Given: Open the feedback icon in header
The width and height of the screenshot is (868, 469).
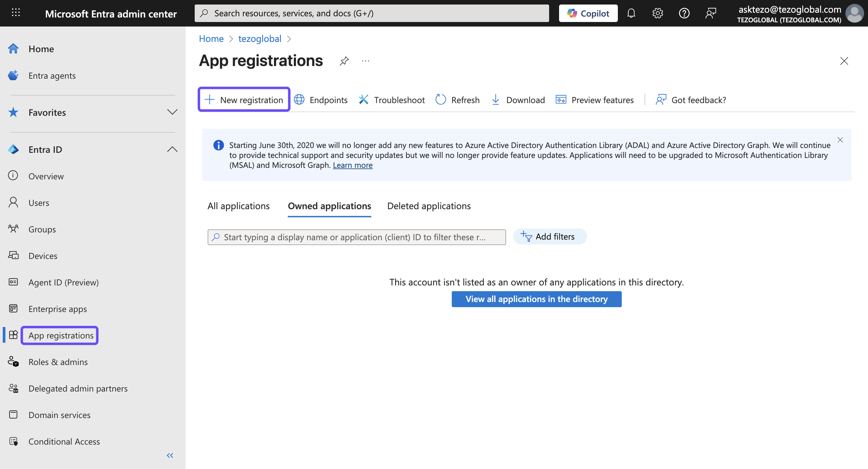Looking at the screenshot, I should [x=711, y=13].
